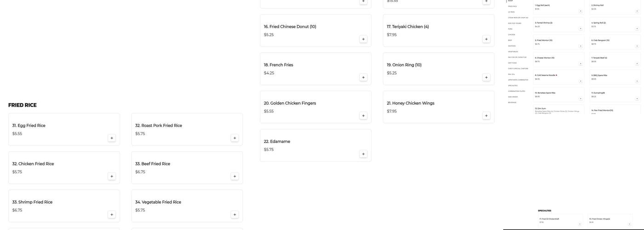Image resolution: width=644 pixels, height=230 pixels.
Task: Click plus icon for French Fries
Action: pyautogui.click(x=363, y=77)
